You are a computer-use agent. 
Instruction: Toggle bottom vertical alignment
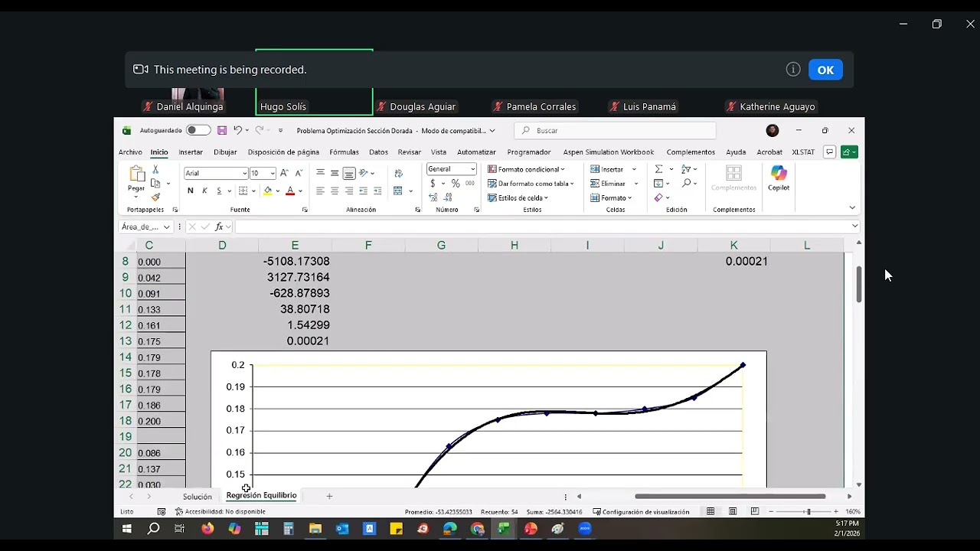point(349,174)
